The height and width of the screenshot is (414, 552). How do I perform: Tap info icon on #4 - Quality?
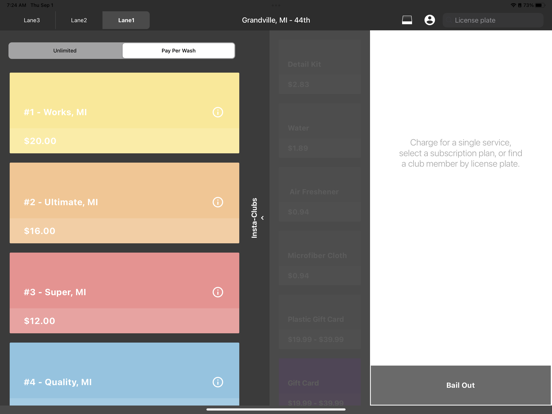click(x=218, y=382)
